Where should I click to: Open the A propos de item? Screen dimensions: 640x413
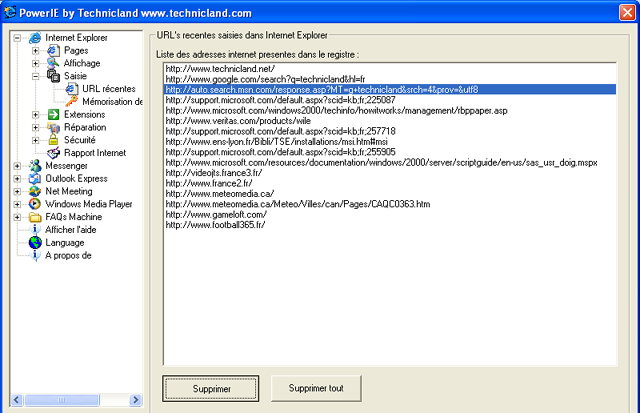pyautogui.click(x=68, y=255)
